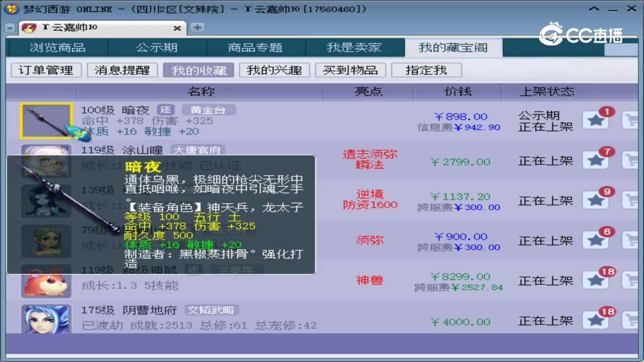
Task: Toggle favorite star on 暗夜 row
Action: tap(596, 121)
